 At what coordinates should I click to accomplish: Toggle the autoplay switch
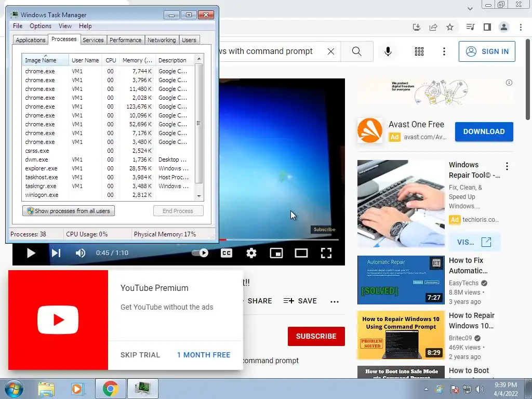click(x=200, y=253)
